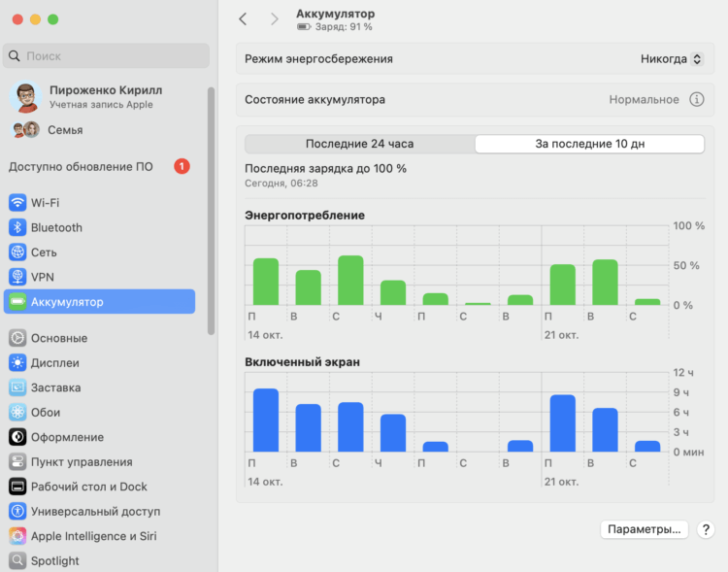The height and width of the screenshot is (572, 728).
Task: Click tallest blue Включенный экран bar
Action: (x=266, y=421)
